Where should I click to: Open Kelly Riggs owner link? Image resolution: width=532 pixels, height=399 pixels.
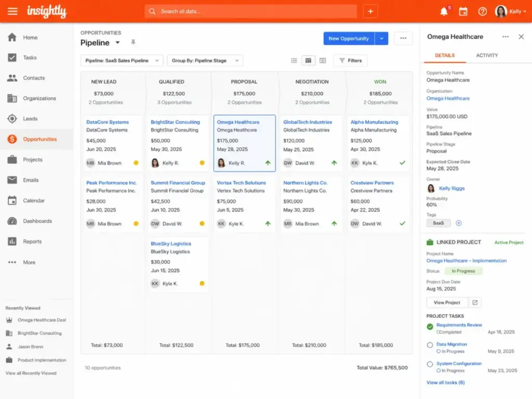451,188
